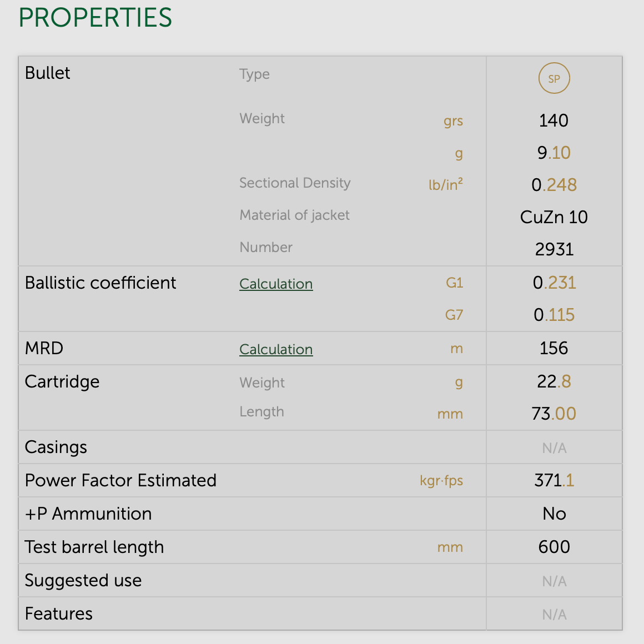644x644 pixels.
Task: Click the SP bullet type icon
Action: (554, 79)
